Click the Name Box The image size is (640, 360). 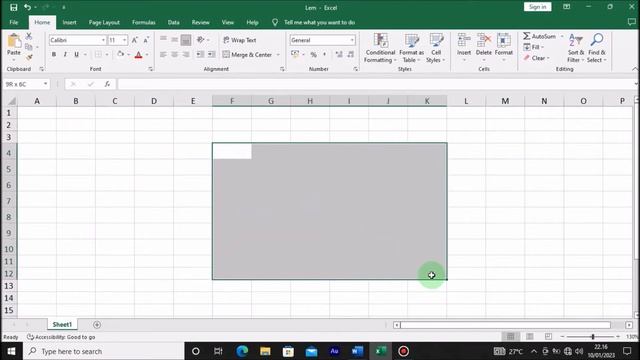(26, 84)
